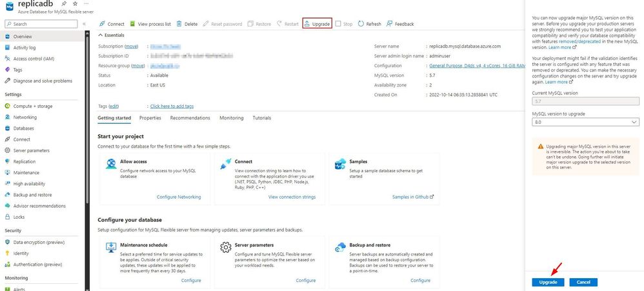The height and width of the screenshot is (291, 644).
Task: Open Diagnose and solve problems
Action: [43, 81]
